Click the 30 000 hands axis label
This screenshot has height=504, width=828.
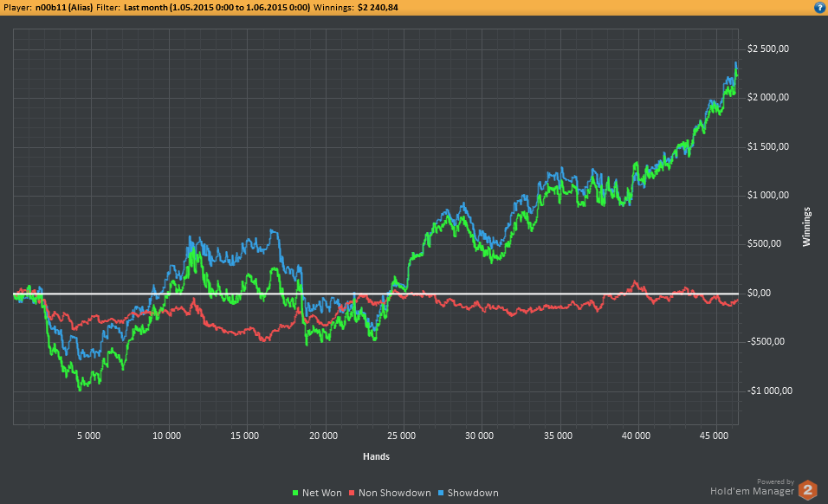click(x=480, y=436)
